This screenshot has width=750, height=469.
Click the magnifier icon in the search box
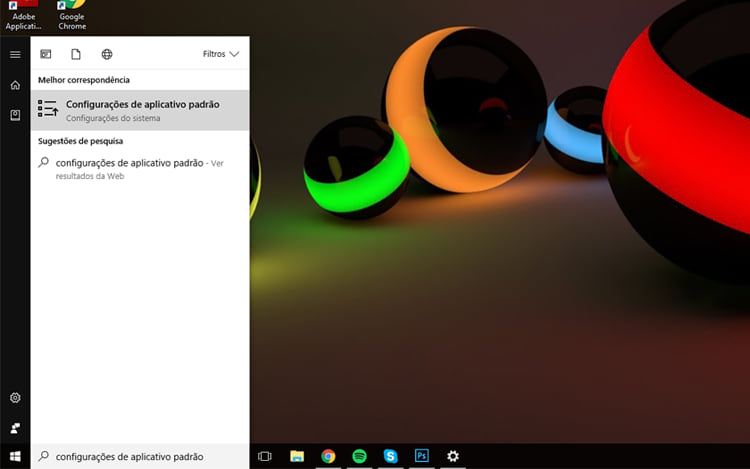coord(44,456)
